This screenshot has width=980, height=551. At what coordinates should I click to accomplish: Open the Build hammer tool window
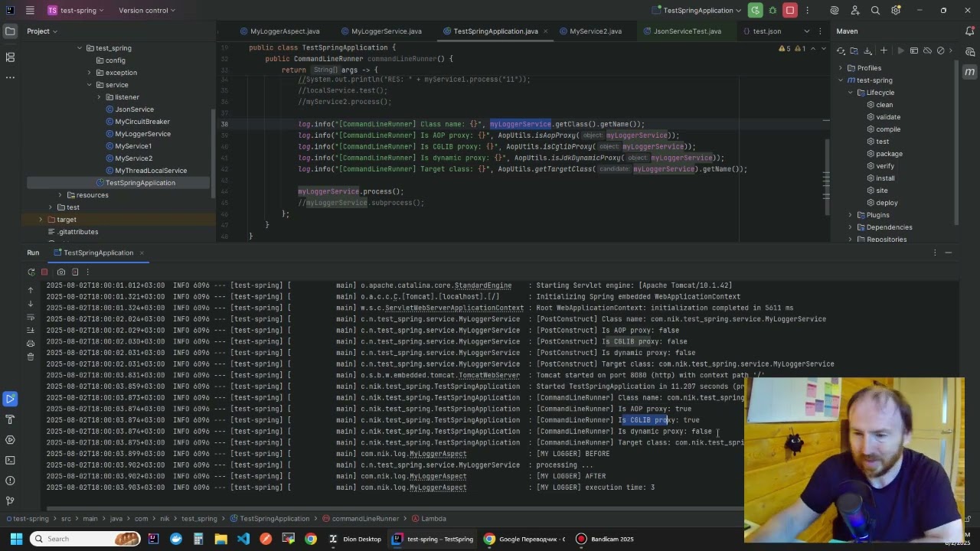(10, 419)
